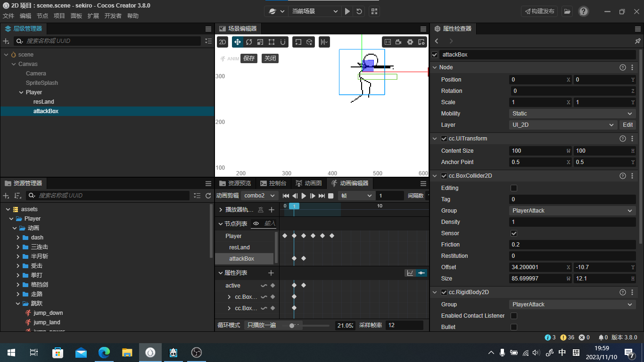Open the Mobility dropdown set to Static

[573, 114]
